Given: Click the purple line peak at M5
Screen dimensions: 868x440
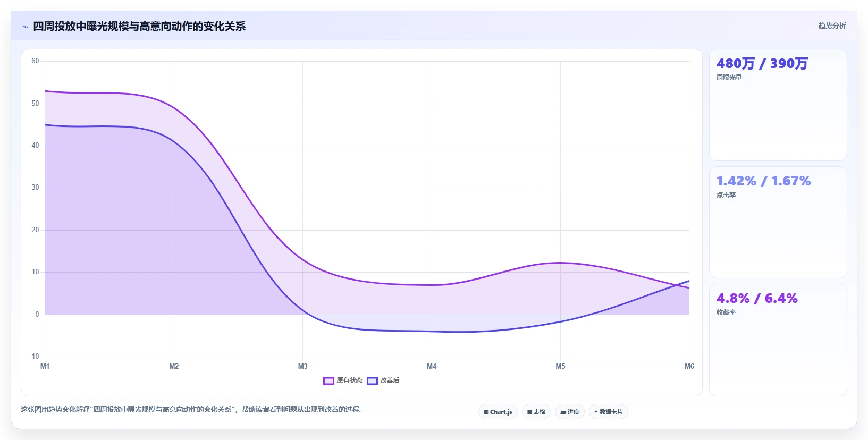Looking at the screenshot, I should tap(560, 263).
